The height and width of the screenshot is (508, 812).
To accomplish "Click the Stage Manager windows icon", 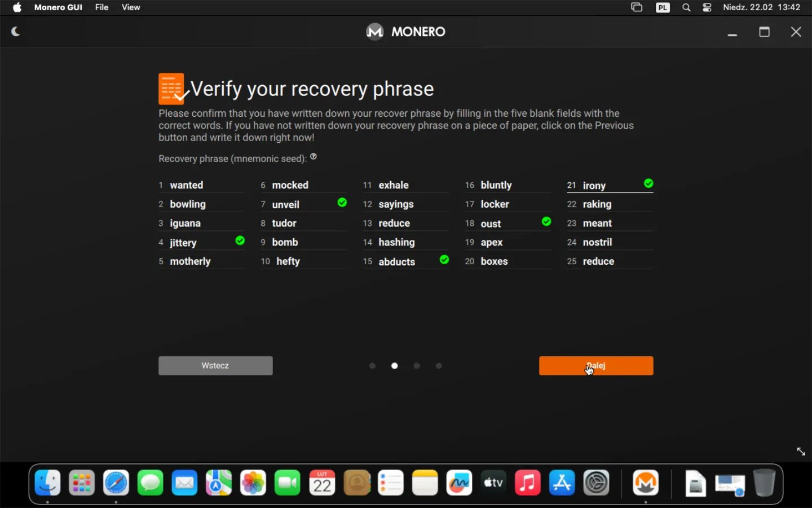I will [x=637, y=7].
